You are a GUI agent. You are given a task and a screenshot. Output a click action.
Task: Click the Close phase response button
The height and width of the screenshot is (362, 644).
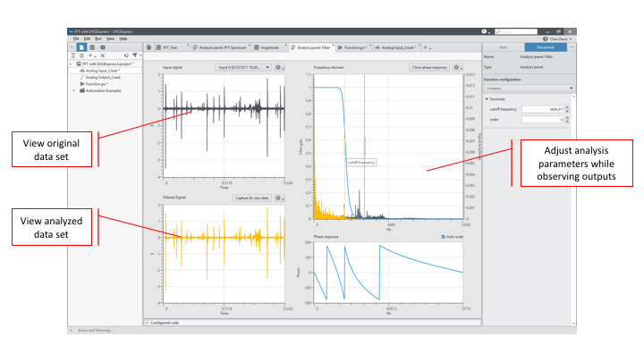pos(430,67)
